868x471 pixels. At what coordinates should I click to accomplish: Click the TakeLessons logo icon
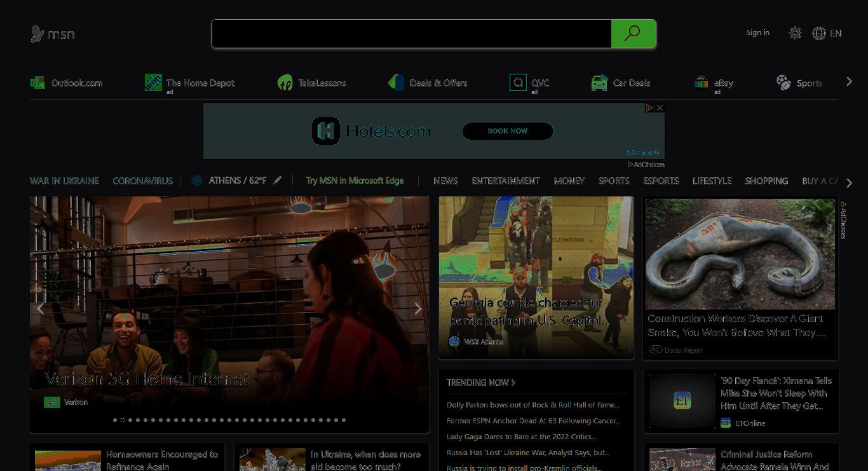(x=285, y=83)
